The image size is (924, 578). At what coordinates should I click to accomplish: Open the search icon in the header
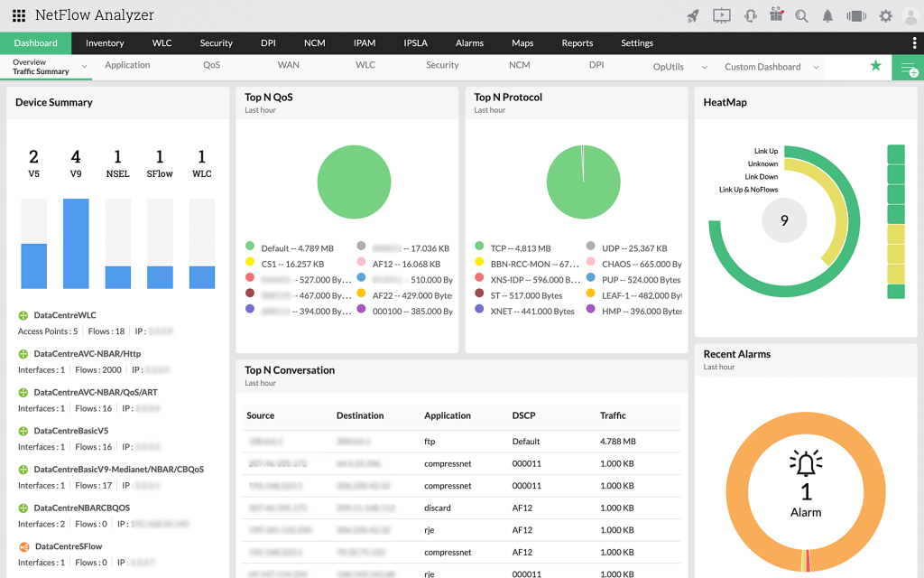click(x=799, y=14)
